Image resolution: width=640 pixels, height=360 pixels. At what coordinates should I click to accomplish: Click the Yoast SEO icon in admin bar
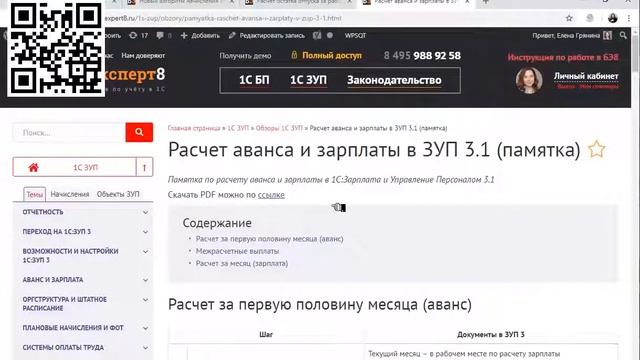click(317, 36)
